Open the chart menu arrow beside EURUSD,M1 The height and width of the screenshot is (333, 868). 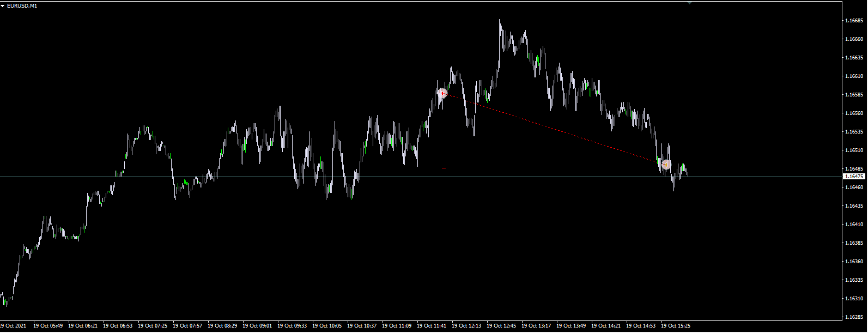(x=3, y=5)
